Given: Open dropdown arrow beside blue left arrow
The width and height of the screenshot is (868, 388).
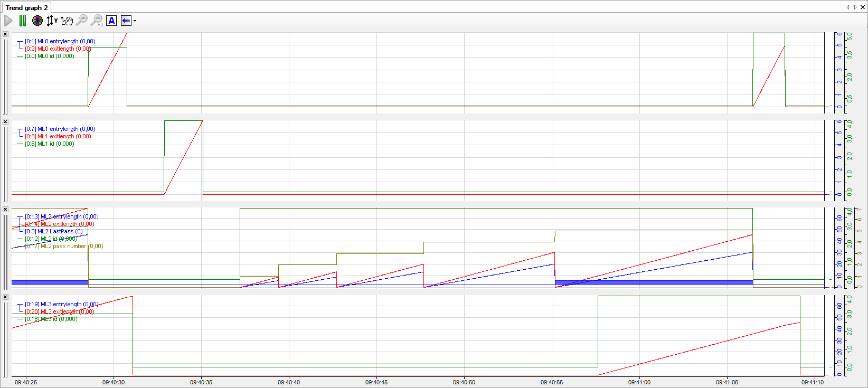Looking at the screenshot, I should 135,21.
